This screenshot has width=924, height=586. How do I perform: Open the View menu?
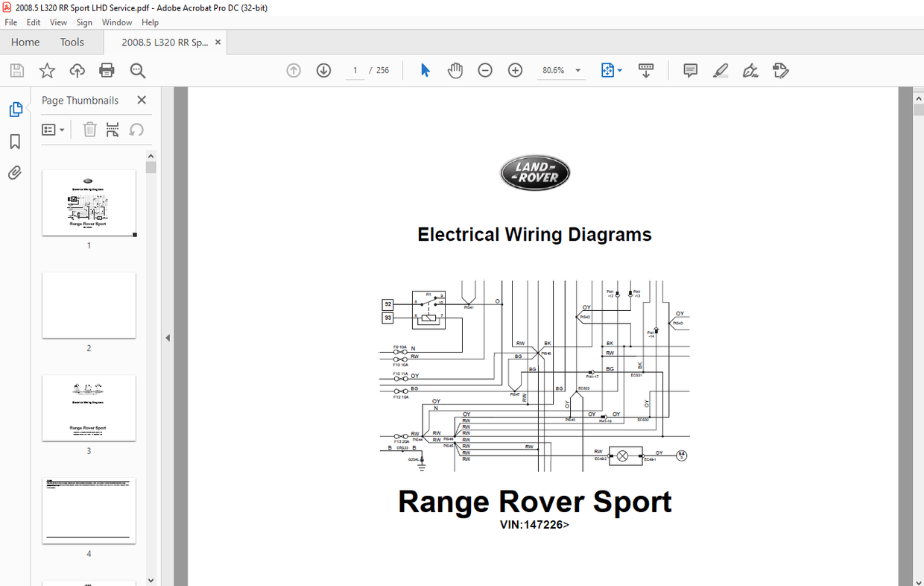(58, 22)
